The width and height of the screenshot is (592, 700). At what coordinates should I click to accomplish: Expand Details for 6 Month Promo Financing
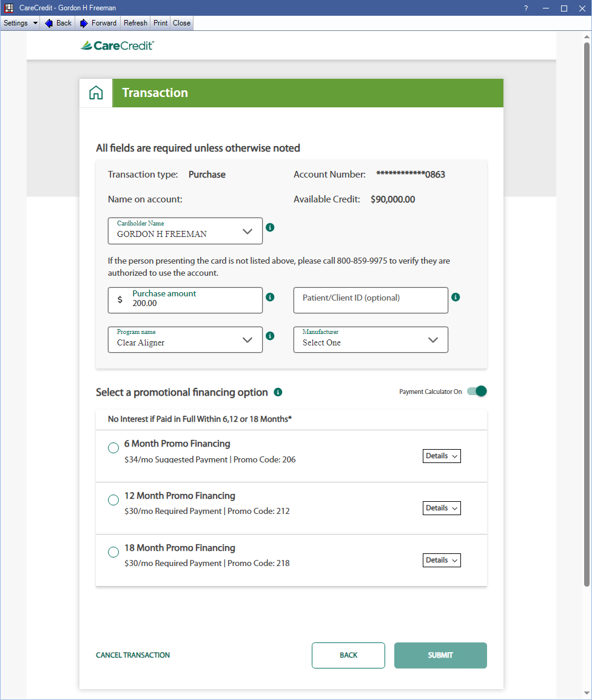point(442,456)
